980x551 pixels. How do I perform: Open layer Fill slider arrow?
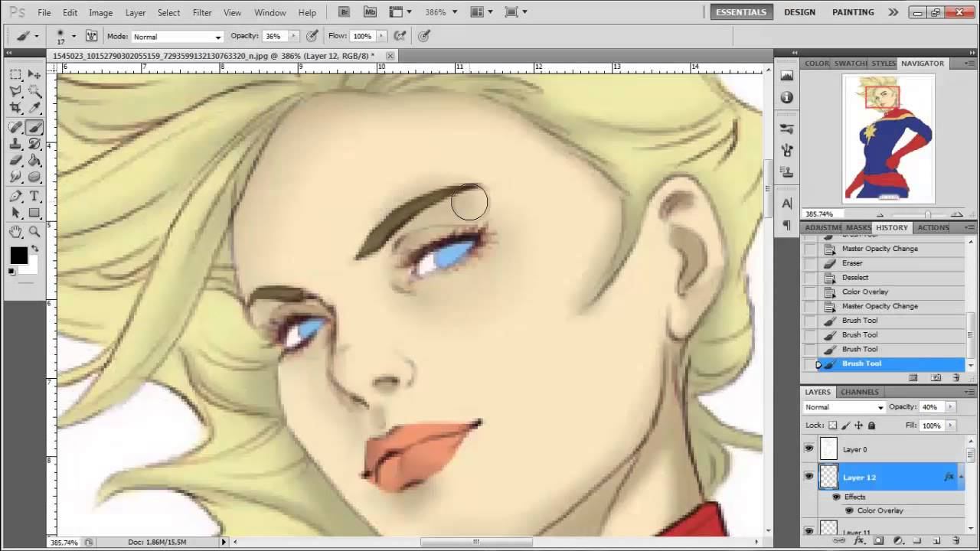point(951,425)
